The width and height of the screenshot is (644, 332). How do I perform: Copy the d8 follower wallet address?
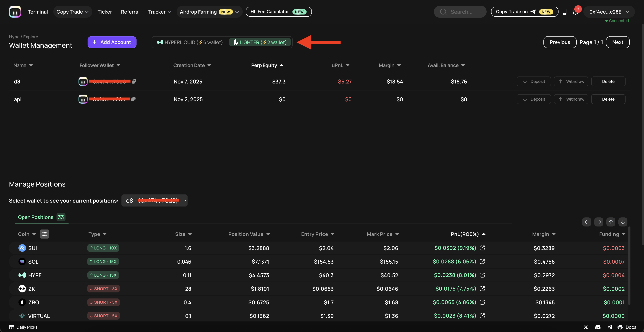(134, 81)
